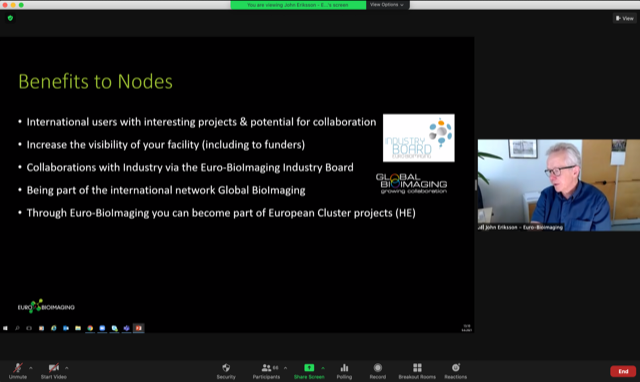Open the Participants panel
The width and height of the screenshot is (640, 382).
(x=267, y=368)
